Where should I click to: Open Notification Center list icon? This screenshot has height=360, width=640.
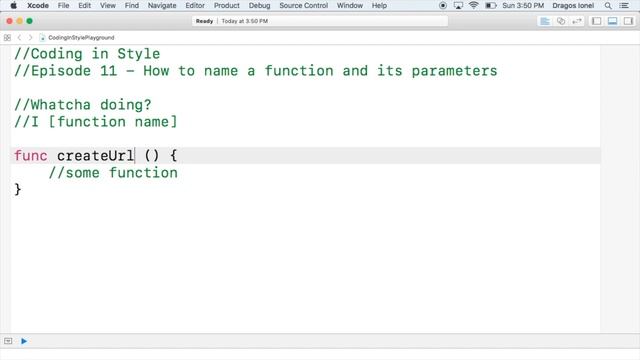624,6
